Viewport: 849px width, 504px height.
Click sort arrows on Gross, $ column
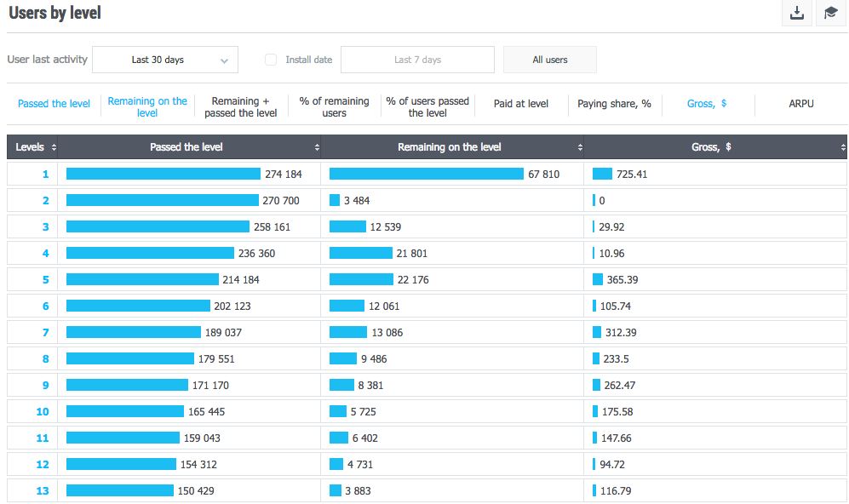[x=843, y=147]
